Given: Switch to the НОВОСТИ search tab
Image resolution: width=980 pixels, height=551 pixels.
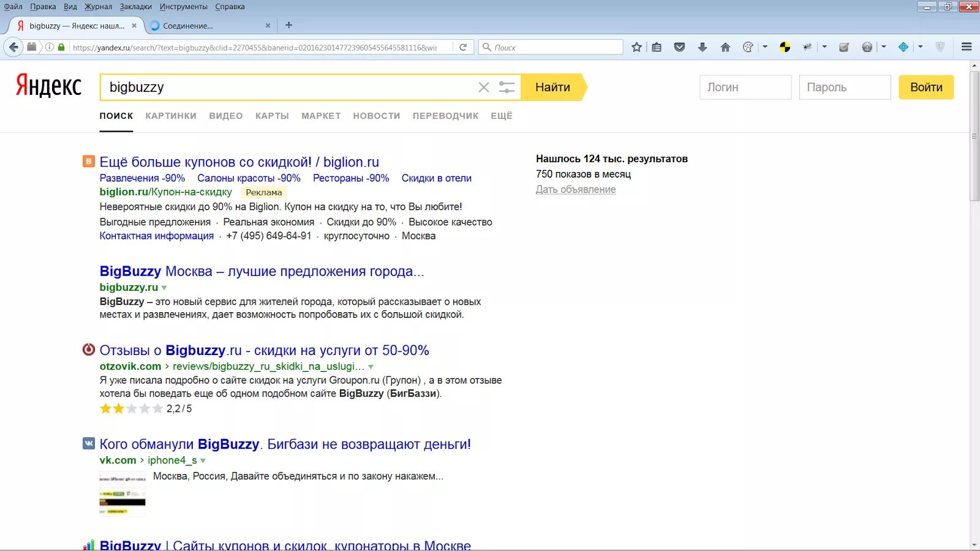Looking at the screenshot, I should (x=377, y=116).
